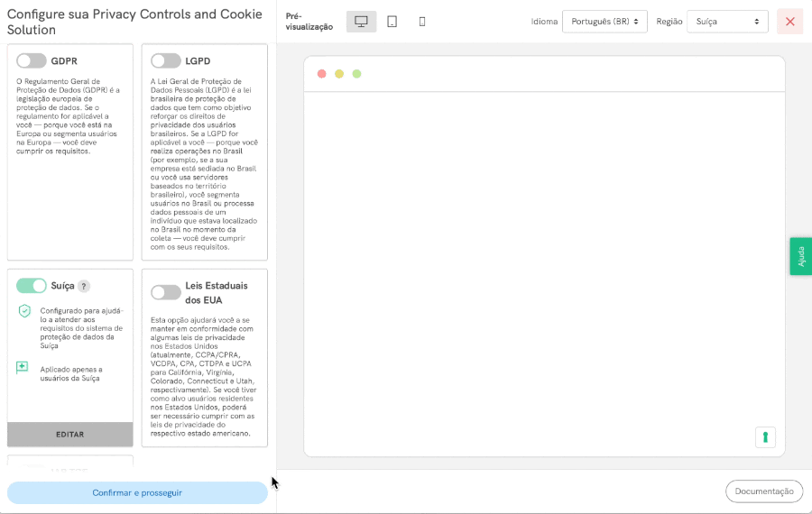Turn on Leis Estaduais dos EUA toggle
The image size is (812, 514).
tap(166, 292)
